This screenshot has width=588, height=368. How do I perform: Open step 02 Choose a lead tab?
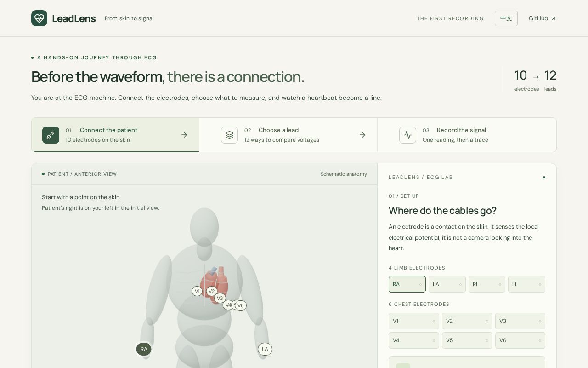[x=288, y=135]
